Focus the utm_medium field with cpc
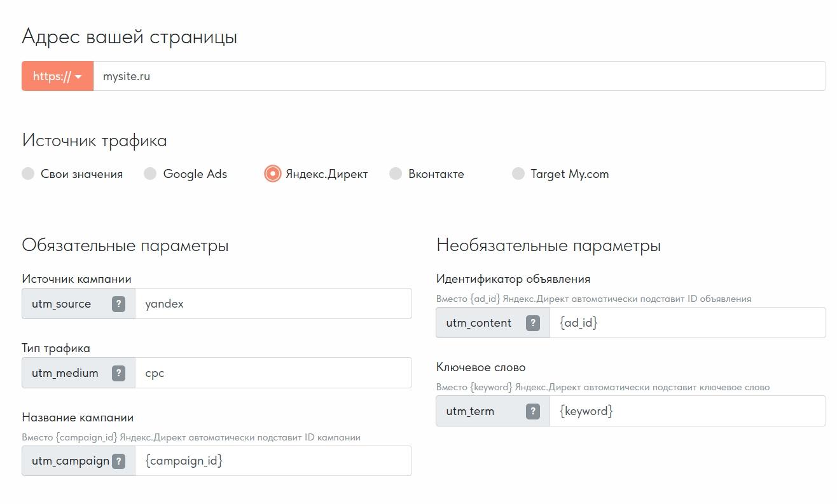 pos(272,373)
